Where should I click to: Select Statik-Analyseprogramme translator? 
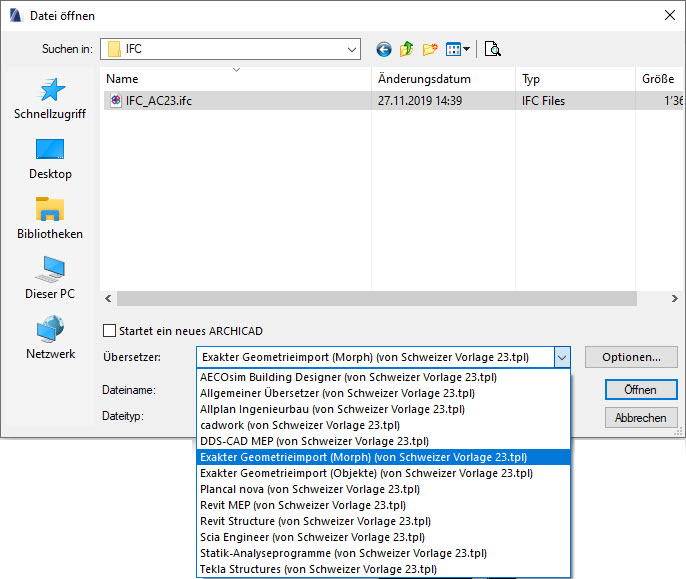[x=383, y=553]
